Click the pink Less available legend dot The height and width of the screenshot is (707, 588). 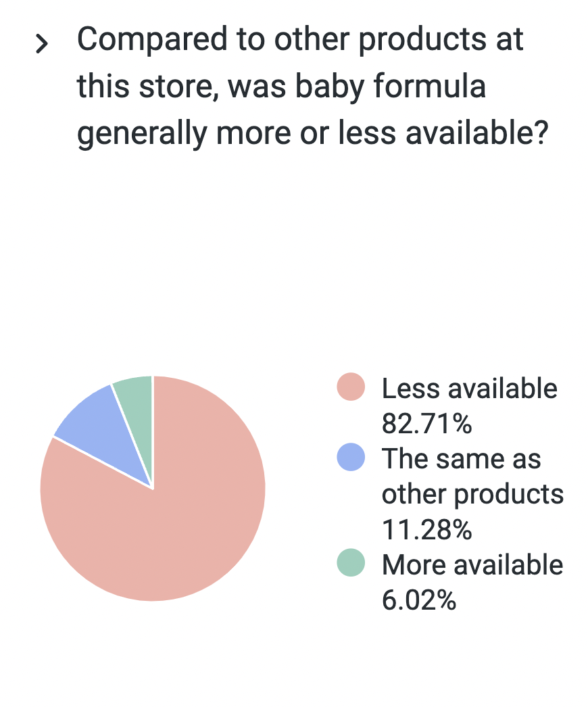coord(351,387)
